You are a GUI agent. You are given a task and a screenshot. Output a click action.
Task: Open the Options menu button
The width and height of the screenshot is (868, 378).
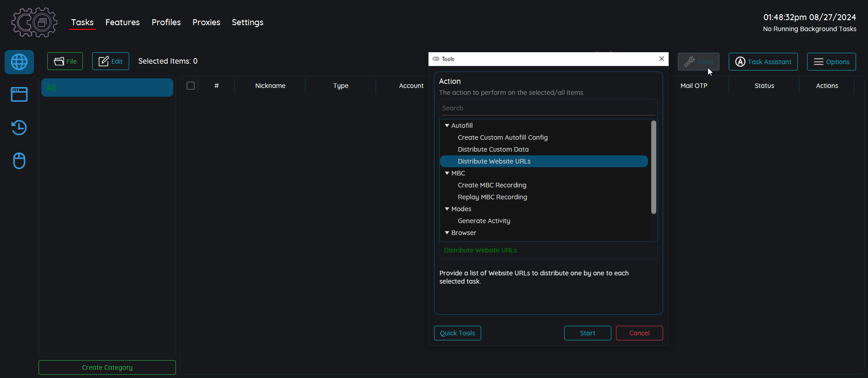coord(831,62)
